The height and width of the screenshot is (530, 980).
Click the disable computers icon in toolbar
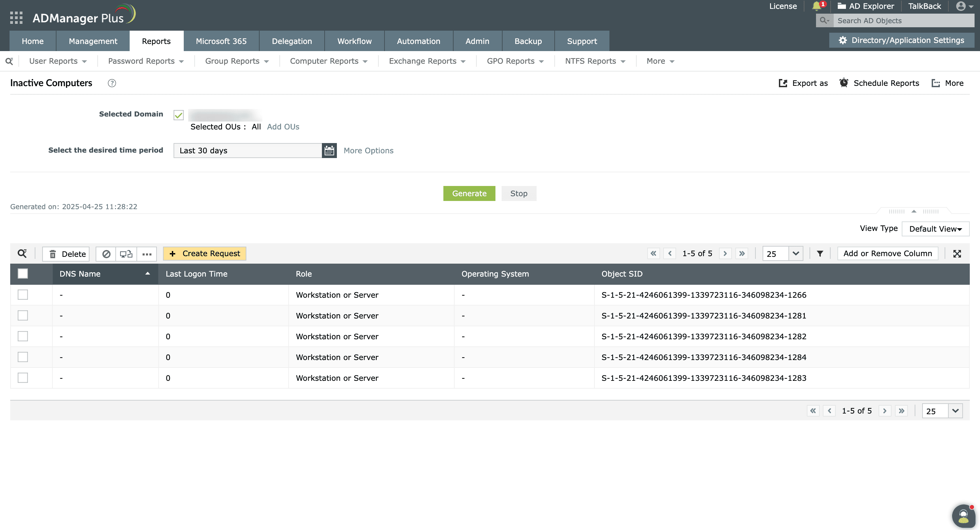106,254
